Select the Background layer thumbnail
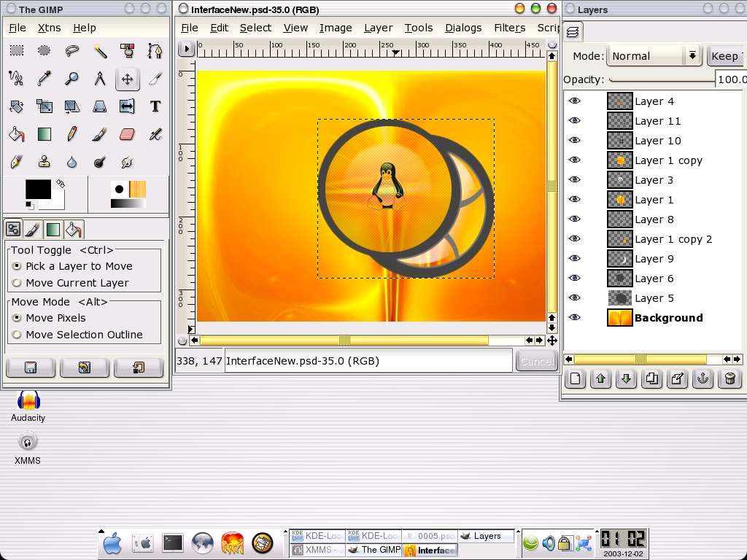This screenshot has height=560, width=747. pos(619,318)
